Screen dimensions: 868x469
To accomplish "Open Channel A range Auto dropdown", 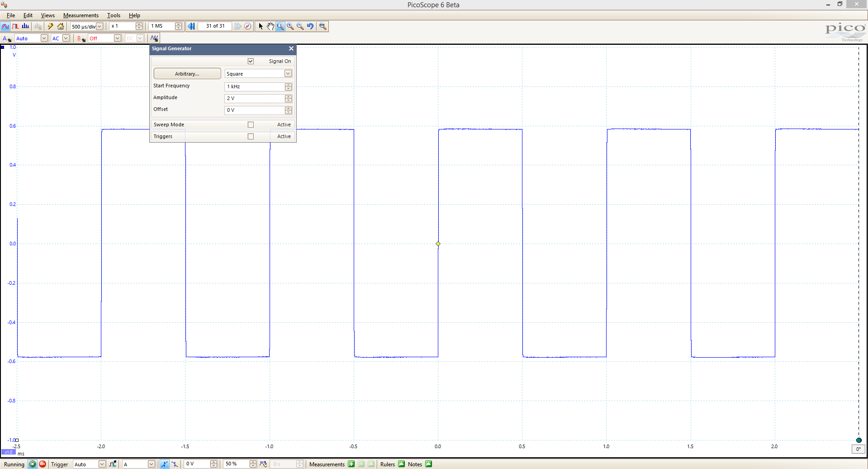I will pyautogui.click(x=44, y=38).
